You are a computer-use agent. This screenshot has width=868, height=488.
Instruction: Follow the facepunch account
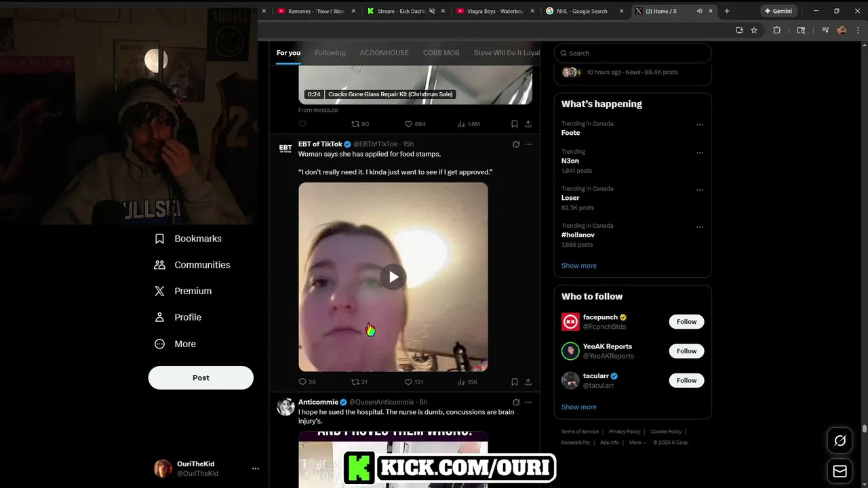[x=686, y=322]
